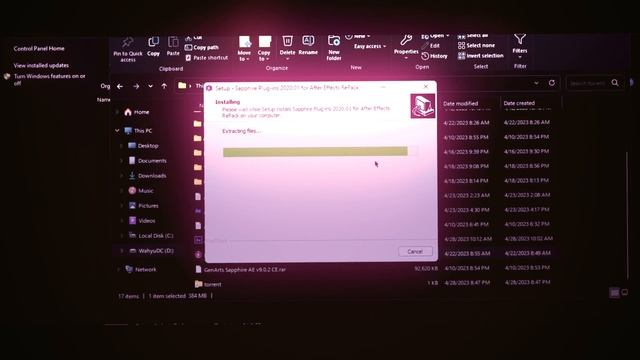This screenshot has width=640, height=360.
Task: Choose Copy path in Clipboard group
Action: click(x=202, y=47)
